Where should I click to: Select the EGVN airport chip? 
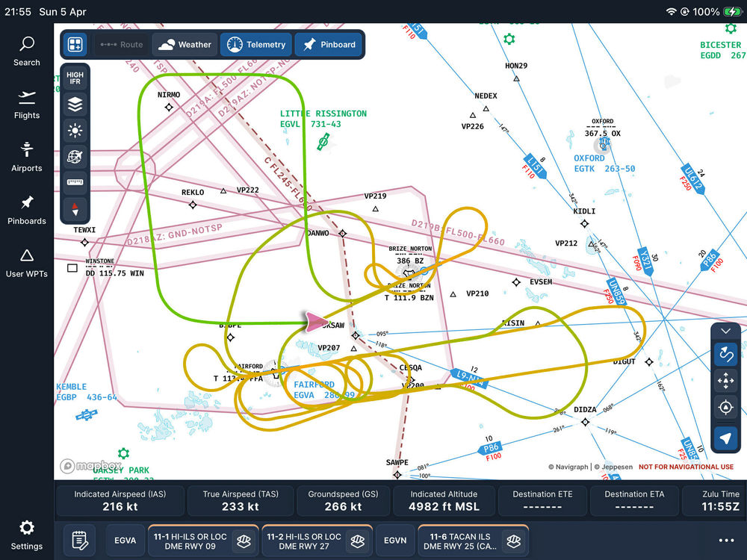point(394,541)
